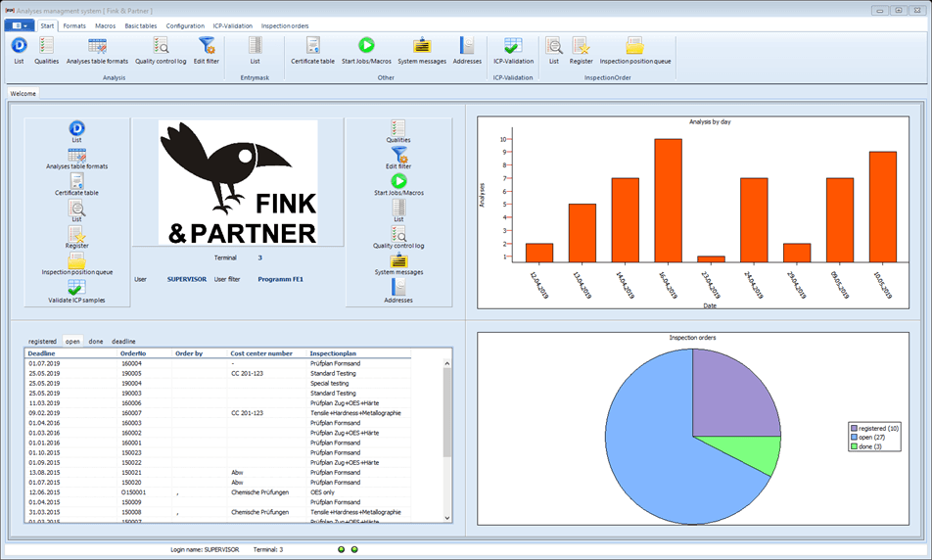Open the ICP-Validation ribbon tab
932x560 pixels.
tap(232, 25)
